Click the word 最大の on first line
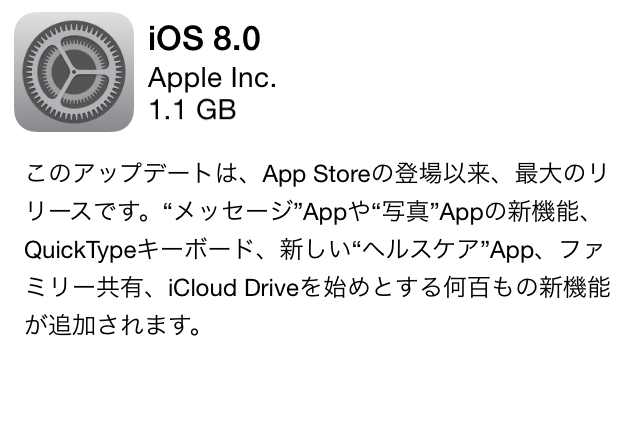Image resolution: width=640 pixels, height=427 pixels. (550, 173)
